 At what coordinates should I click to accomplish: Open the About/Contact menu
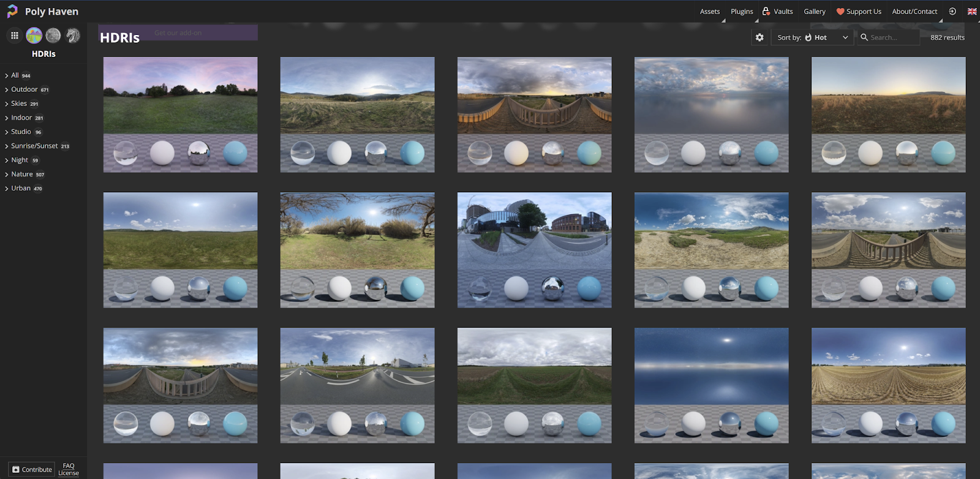[x=914, y=11]
